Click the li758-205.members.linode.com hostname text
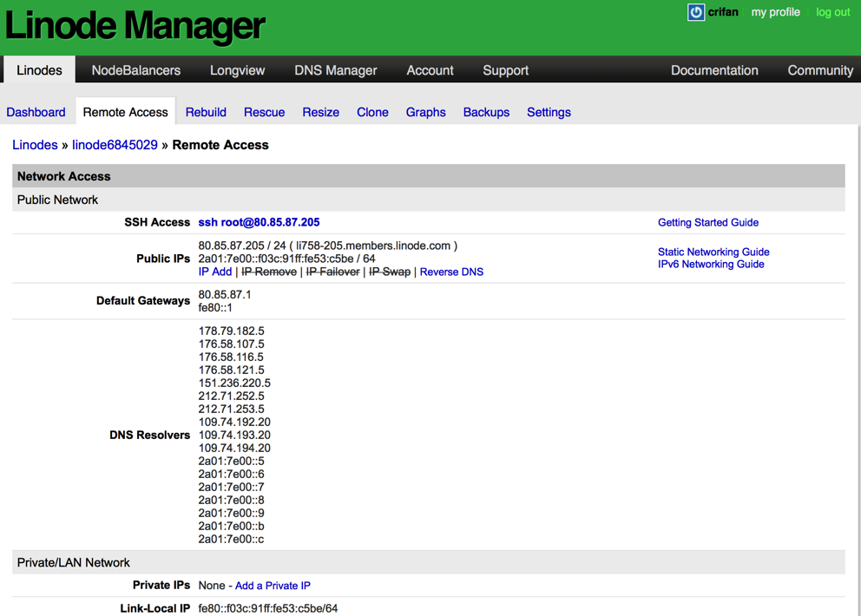The width and height of the screenshot is (861, 616). (373, 246)
